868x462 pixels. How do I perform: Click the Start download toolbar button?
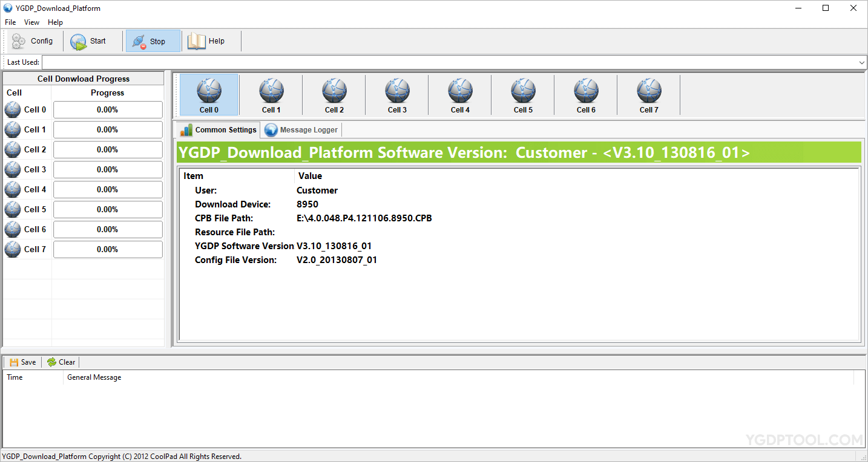pyautogui.click(x=88, y=41)
